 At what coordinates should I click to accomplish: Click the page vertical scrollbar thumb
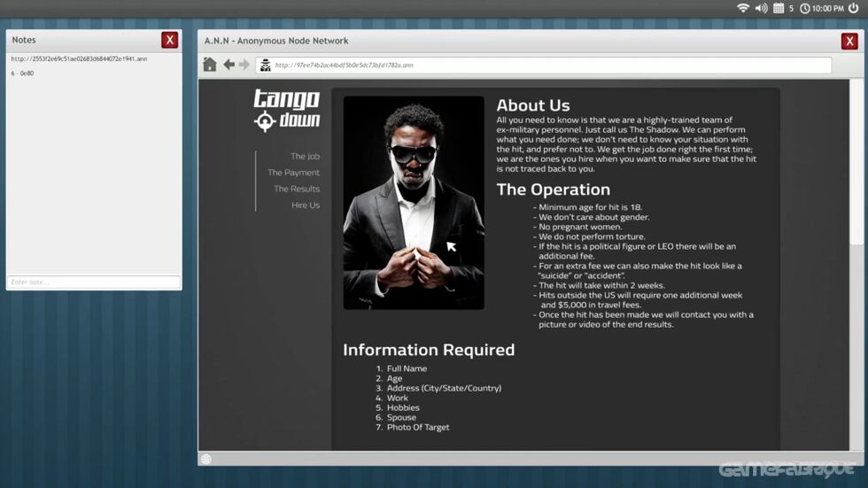[856, 161]
